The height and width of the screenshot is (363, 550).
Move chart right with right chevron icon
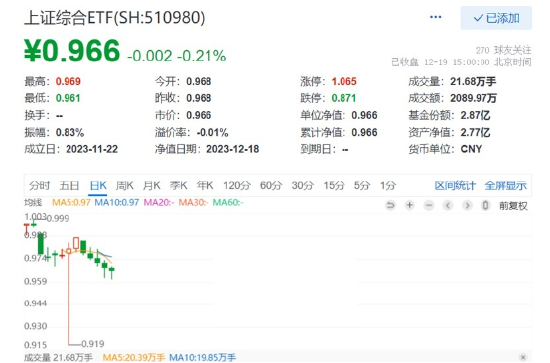tap(467, 205)
